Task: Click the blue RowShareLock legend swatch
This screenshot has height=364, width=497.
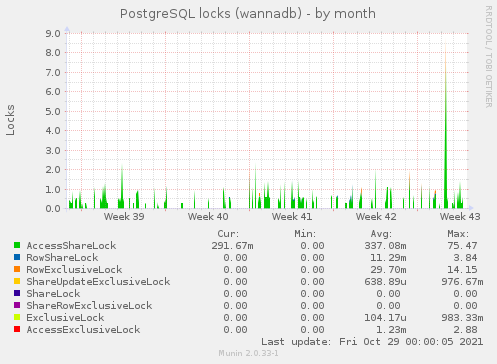Action: (17, 257)
